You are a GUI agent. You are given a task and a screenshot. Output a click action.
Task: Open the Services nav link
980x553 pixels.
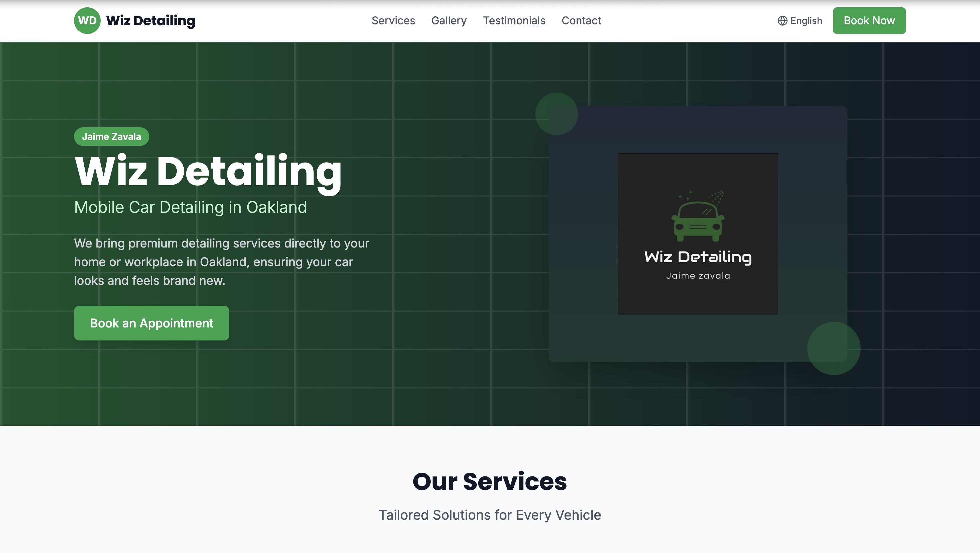[393, 21]
